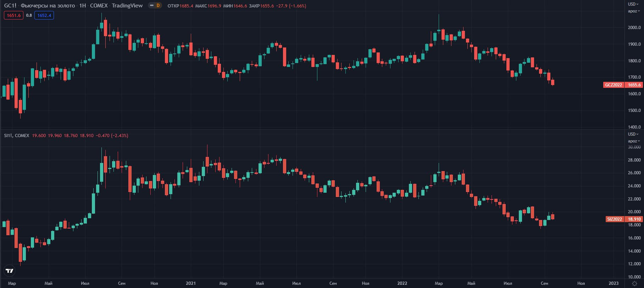
Task: Click the МАКС 1696.9 high value
Action: 208,6
